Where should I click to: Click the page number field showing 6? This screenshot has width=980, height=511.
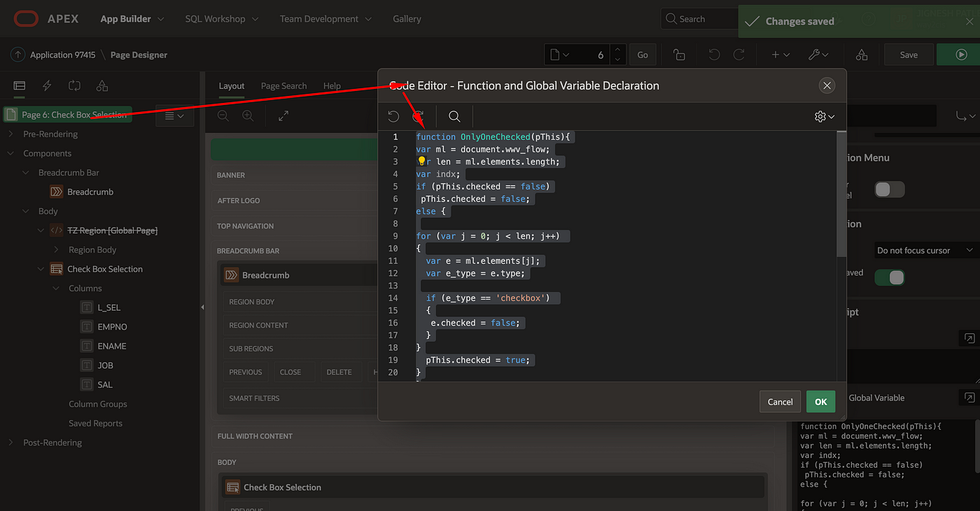(593, 55)
